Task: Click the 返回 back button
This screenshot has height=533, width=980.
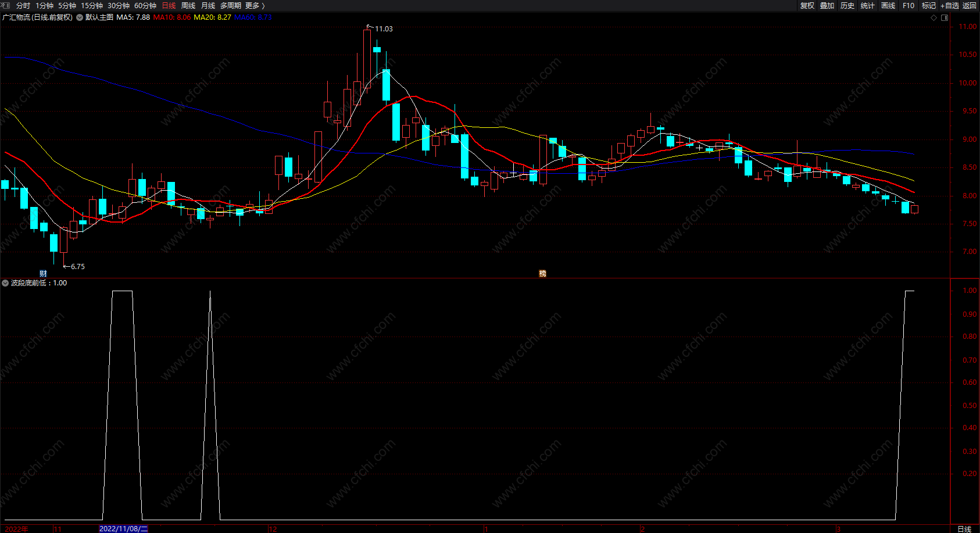Action: pyautogui.click(x=970, y=6)
